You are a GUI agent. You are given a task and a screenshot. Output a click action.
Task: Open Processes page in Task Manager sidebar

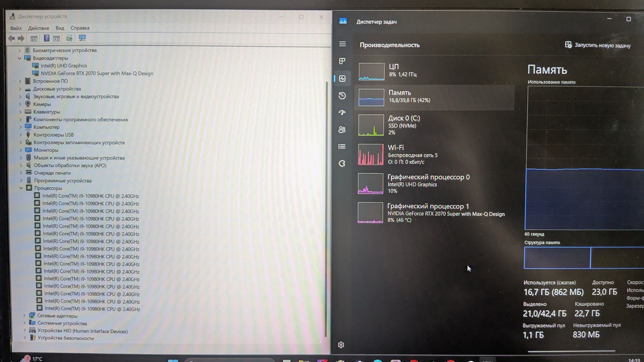(x=342, y=61)
